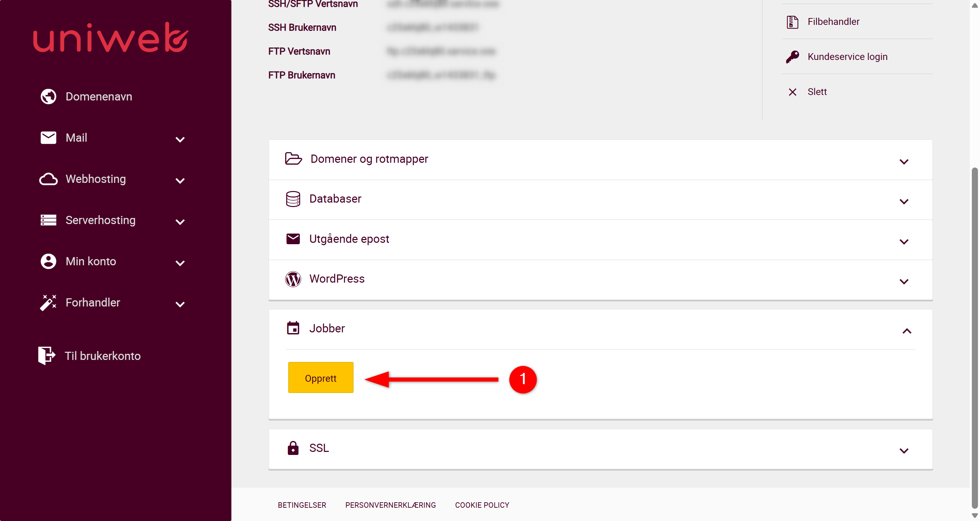The height and width of the screenshot is (521, 980).
Task: Click the Databaser heading
Action: tap(335, 199)
